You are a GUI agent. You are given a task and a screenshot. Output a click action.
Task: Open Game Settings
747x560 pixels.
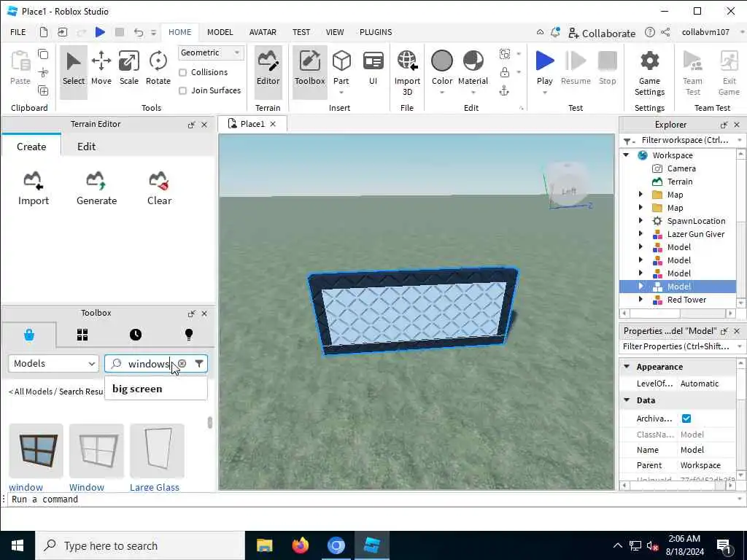(x=649, y=72)
